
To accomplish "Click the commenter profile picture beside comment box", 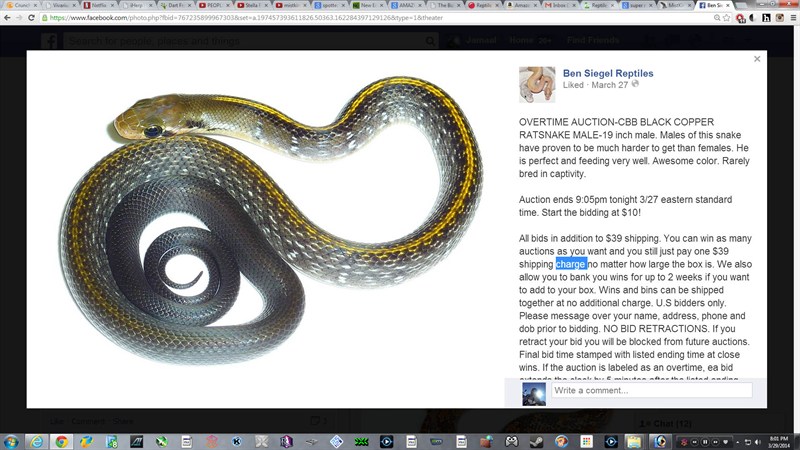I will point(533,394).
